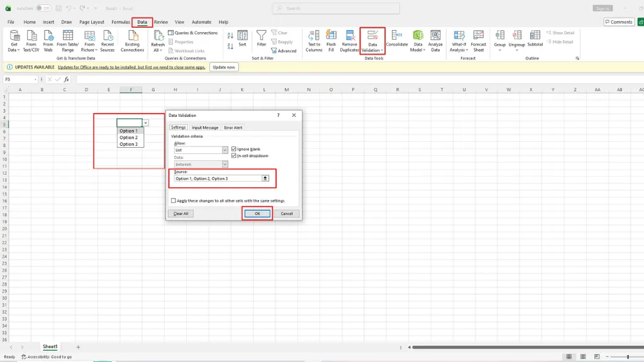Click Cancel in Data Validation
This screenshot has height=362, width=644.
coord(286,214)
